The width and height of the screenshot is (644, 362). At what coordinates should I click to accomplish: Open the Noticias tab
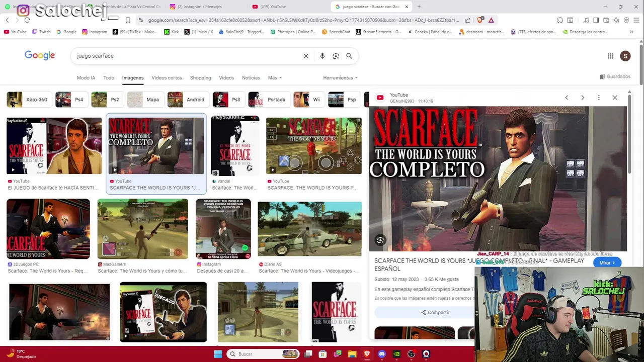tap(251, 78)
